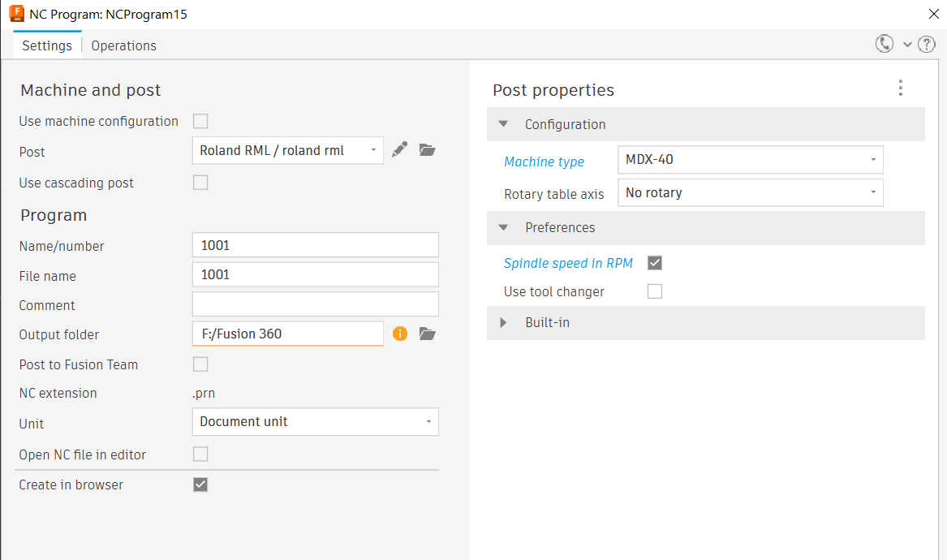Screen dimensions: 947x560
Task: Close the NC Program dialog
Action: coord(933,14)
